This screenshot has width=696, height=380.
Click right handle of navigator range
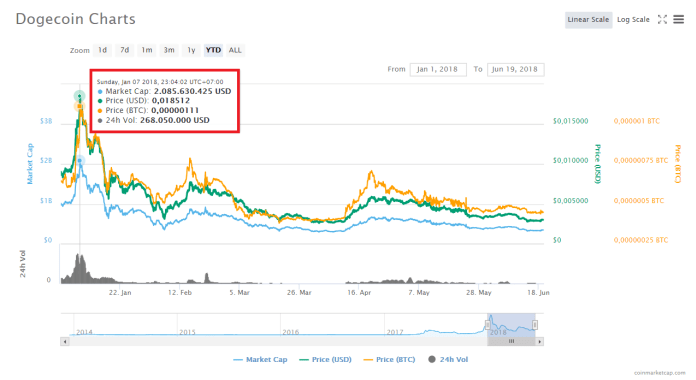[x=535, y=325]
